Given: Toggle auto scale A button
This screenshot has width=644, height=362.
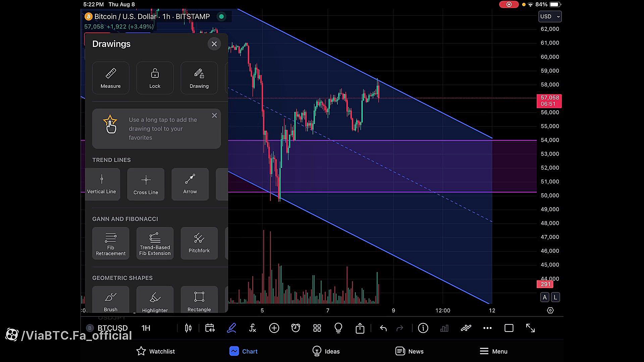Looking at the screenshot, I should click(x=545, y=297).
